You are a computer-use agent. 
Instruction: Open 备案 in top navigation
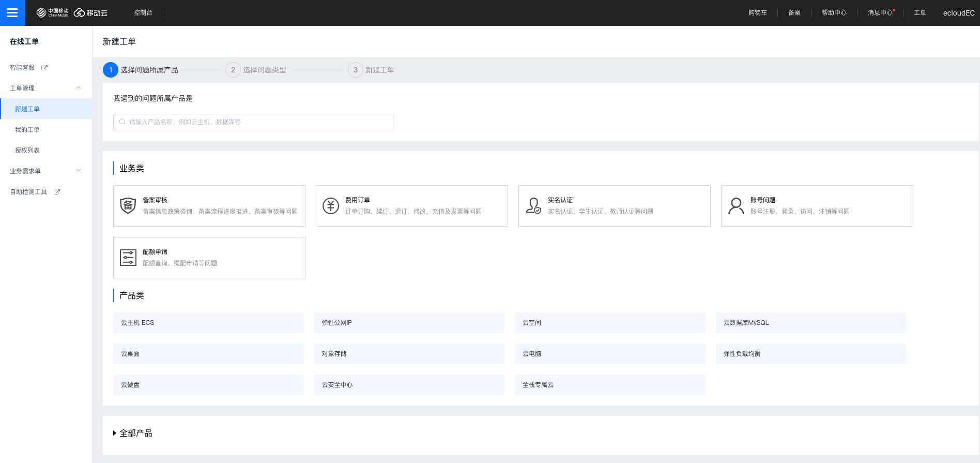click(794, 13)
